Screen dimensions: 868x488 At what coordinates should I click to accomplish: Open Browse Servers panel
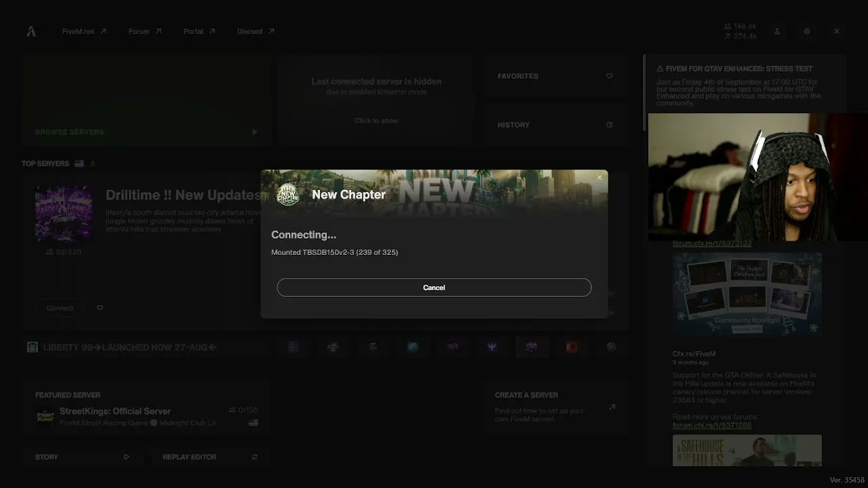pyautogui.click(x=146, y=100)
